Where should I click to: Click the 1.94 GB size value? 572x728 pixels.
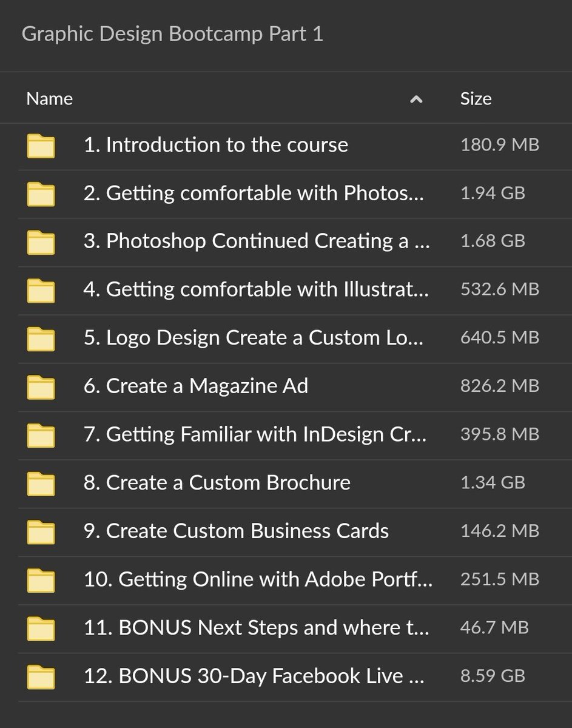pyautogui.click(x=493, y=193)
